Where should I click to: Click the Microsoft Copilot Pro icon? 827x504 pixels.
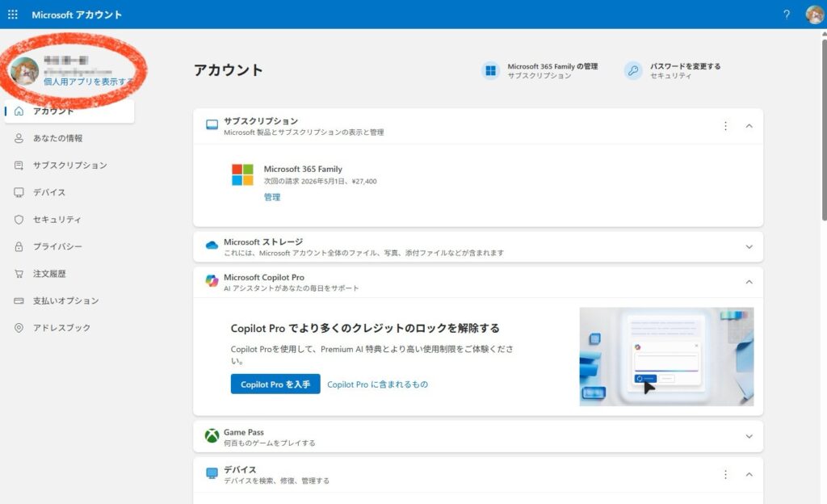[212, 281]
